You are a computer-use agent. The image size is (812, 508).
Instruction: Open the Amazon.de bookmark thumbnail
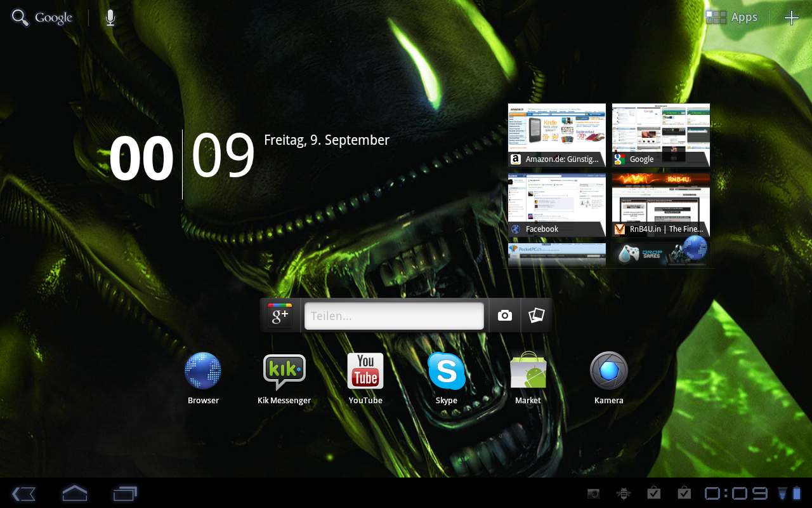(557, 135)
